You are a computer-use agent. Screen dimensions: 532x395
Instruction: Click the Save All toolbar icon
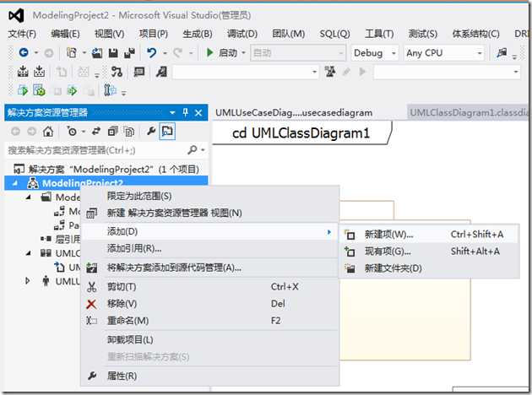(x=129, y=52)
